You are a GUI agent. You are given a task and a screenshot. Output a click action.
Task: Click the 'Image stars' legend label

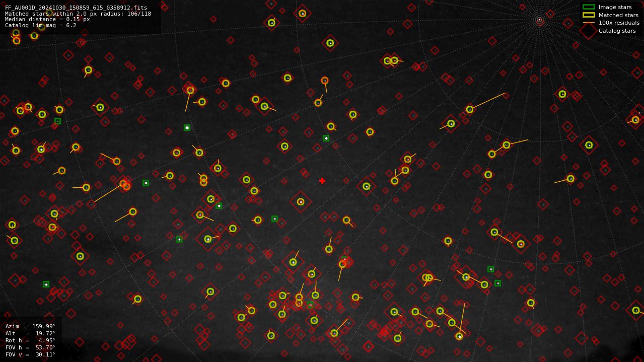(615, 7)
